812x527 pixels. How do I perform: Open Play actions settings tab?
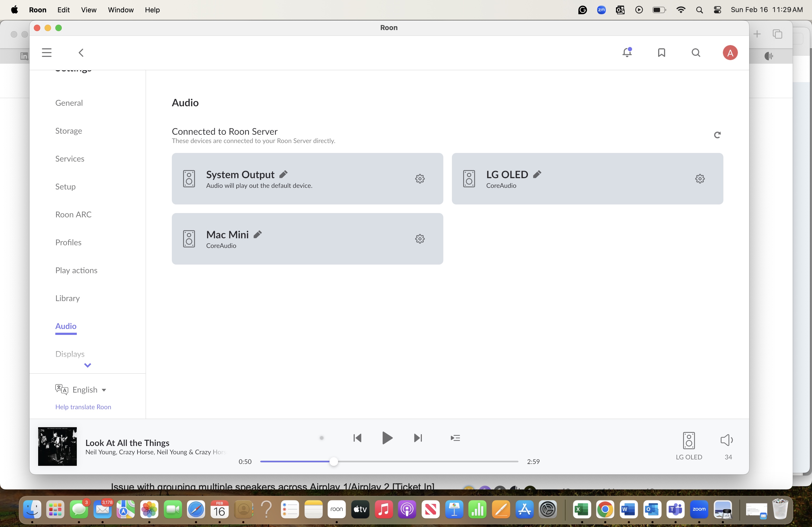tap(76, 270)
